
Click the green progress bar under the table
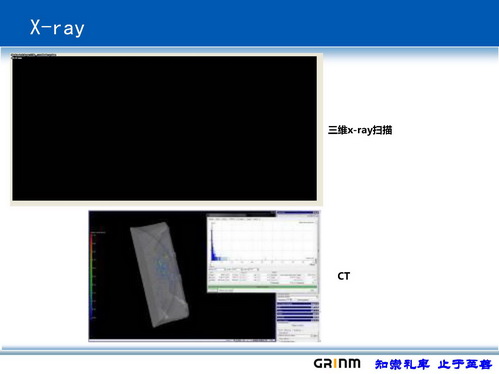262,287
